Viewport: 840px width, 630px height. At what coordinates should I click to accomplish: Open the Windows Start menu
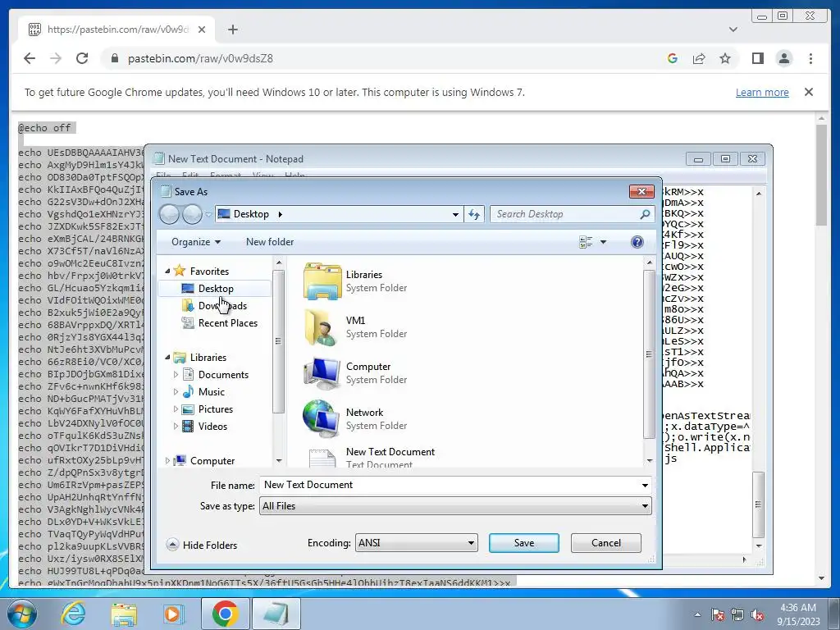coord(21,614)
